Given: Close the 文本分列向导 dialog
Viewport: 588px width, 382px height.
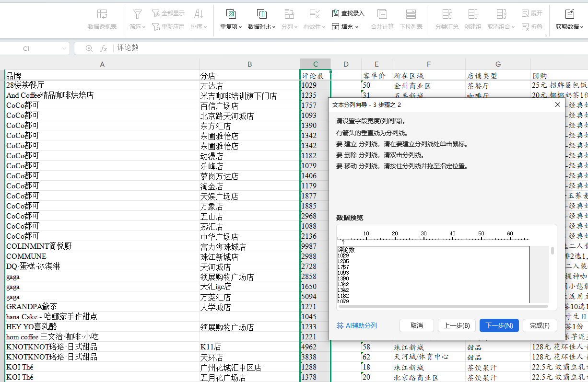Looking at the screenshot, I should pyautogui.click(x=558, y=104).
